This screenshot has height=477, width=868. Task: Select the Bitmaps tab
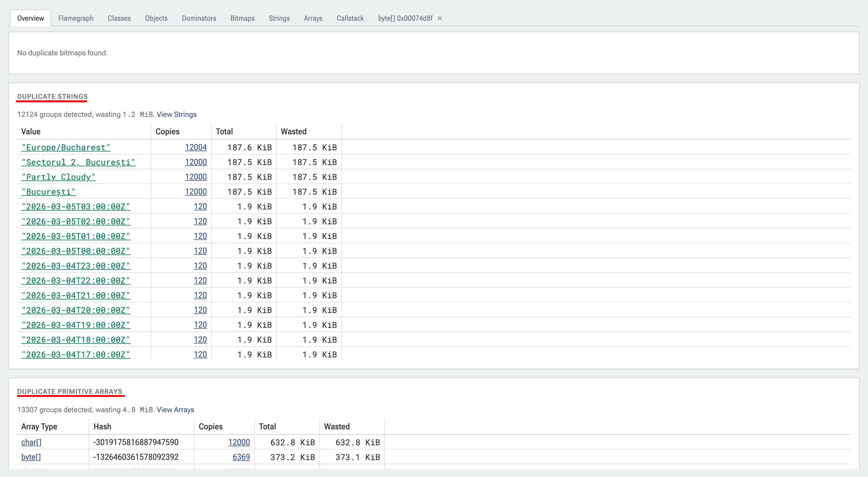point(243,18)
